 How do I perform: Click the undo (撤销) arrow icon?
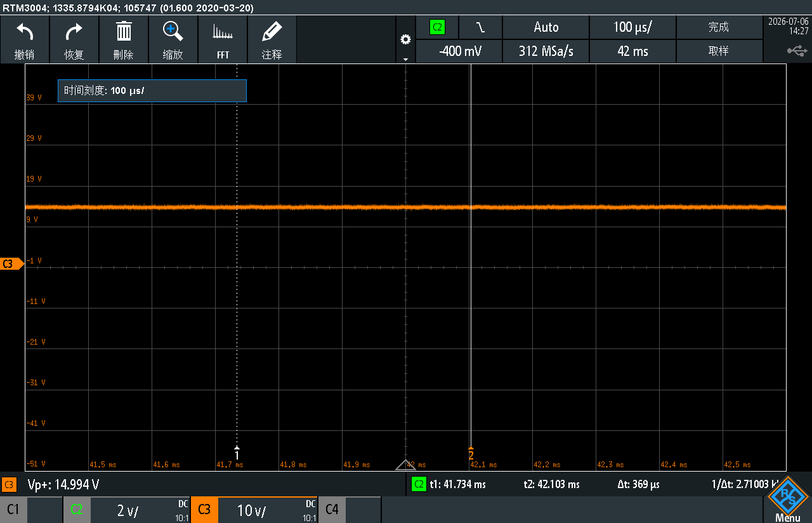point(25,31)
